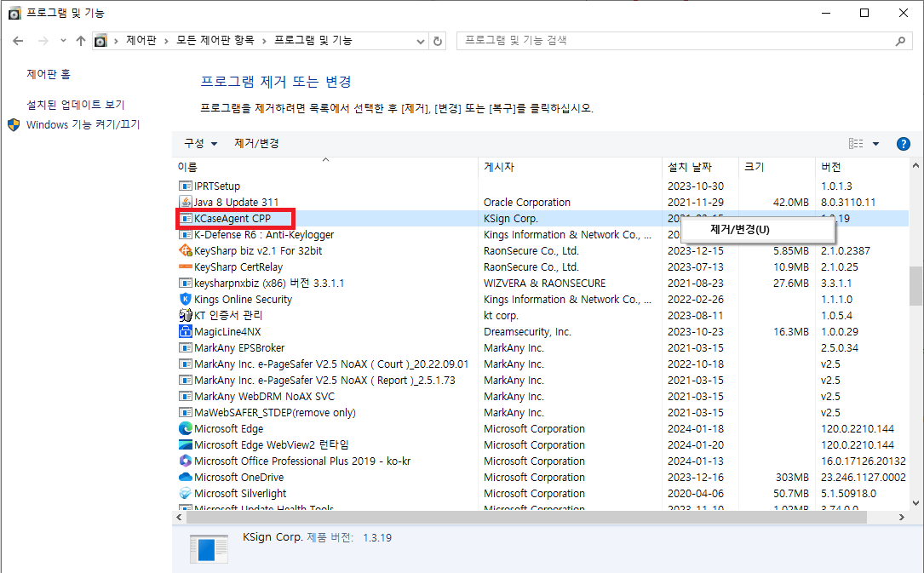Expand the chevron after 모든 제어판 항목
Image resolution: width=924 pixels, height=573 pixels.
pos(264,41)
